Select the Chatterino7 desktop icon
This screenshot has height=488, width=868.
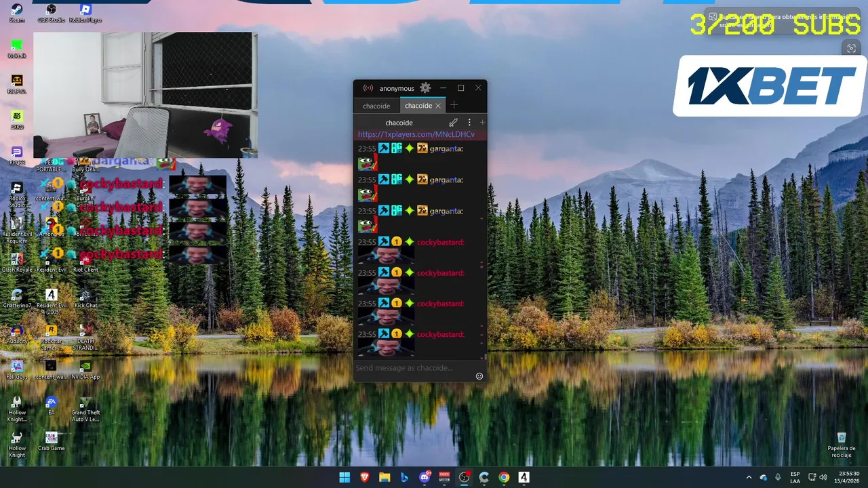click(x=17, y=298)
